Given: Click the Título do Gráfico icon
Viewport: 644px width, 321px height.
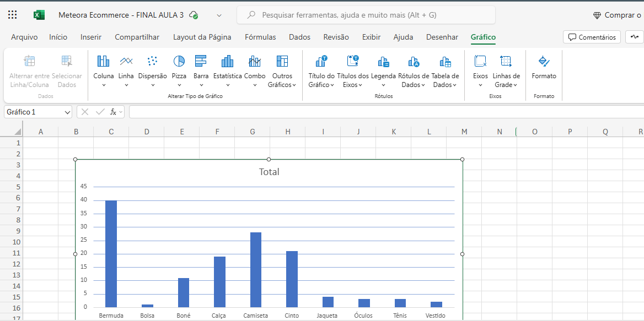Looking at the screenshot, I should (x=321, y=61).
